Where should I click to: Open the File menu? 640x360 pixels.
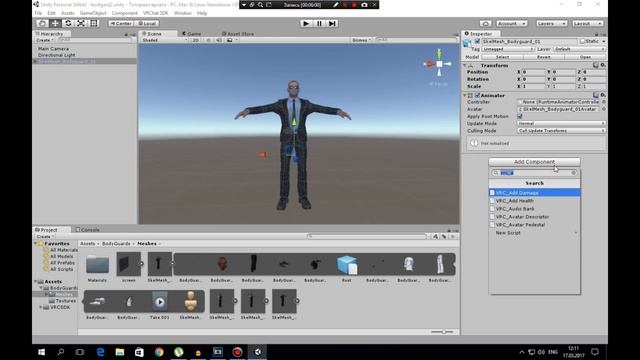coord(38,13)
